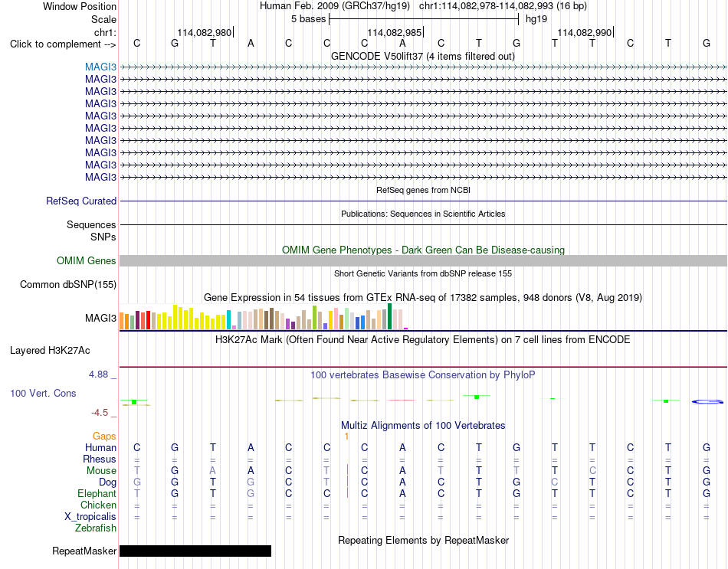Click the 'X_tropicalis' species label
This screenshot has width=728, height=569.
(x=90, y=517)
